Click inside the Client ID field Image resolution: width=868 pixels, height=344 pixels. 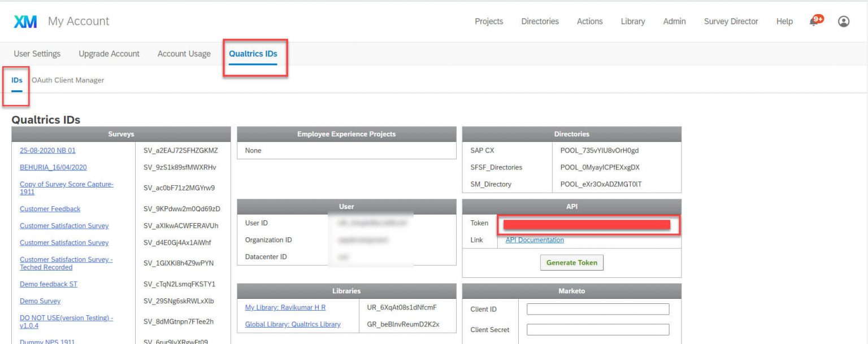point(596,309)
